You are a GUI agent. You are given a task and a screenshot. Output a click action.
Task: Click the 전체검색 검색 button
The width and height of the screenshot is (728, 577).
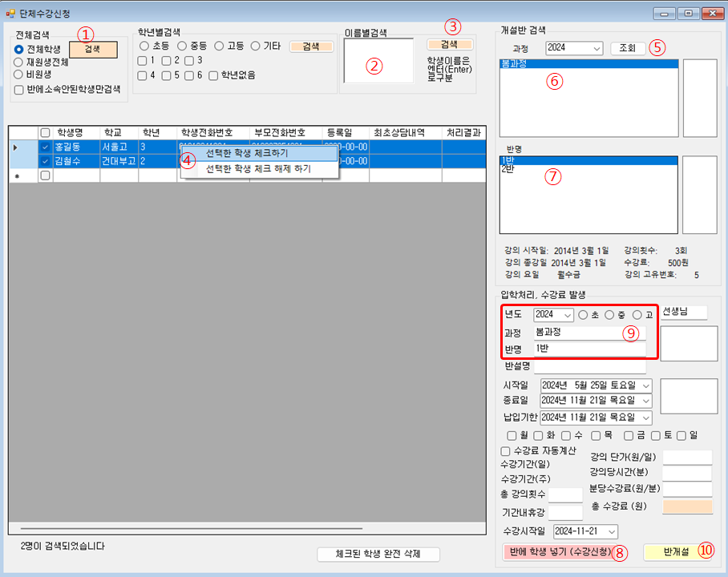[93, 49]
